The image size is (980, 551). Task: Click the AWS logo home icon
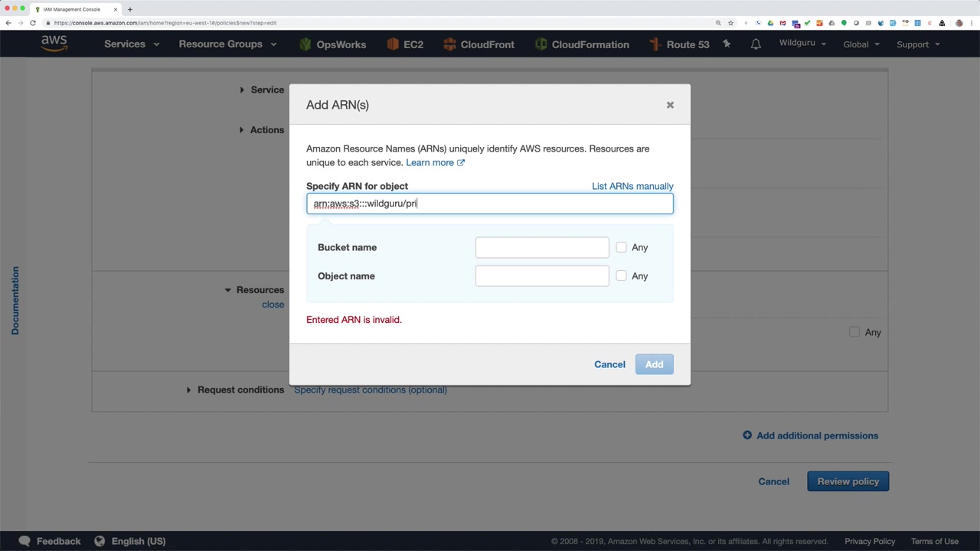coord(54,44)
